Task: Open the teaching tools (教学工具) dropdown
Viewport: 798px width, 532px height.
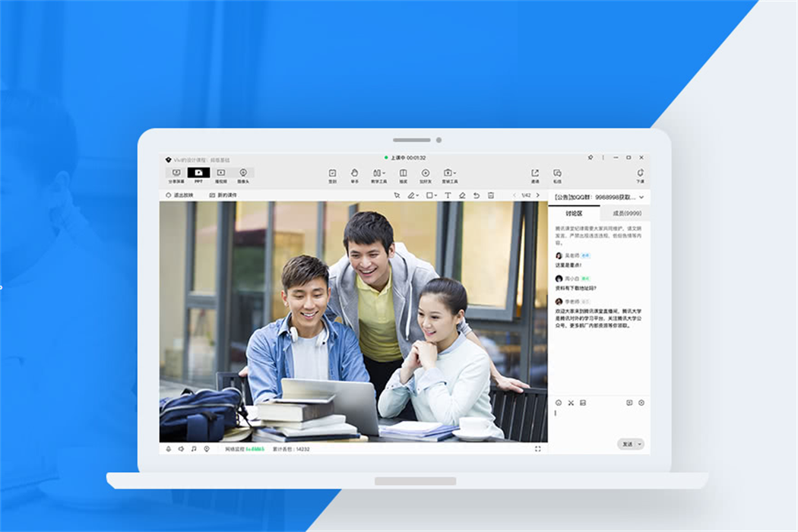Action: pos(378,176)
